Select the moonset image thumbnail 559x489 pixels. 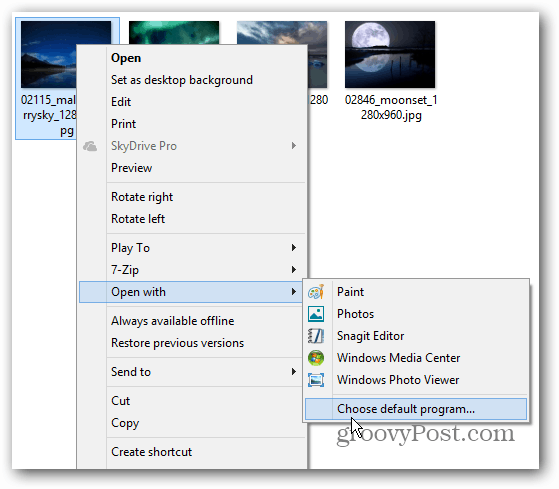(390, 54)
